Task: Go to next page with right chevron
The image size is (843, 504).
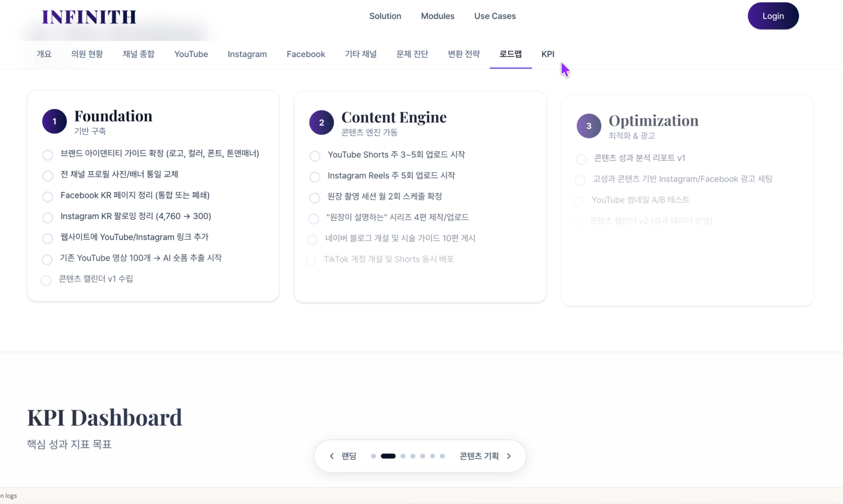Action: [x=509, y=456]
